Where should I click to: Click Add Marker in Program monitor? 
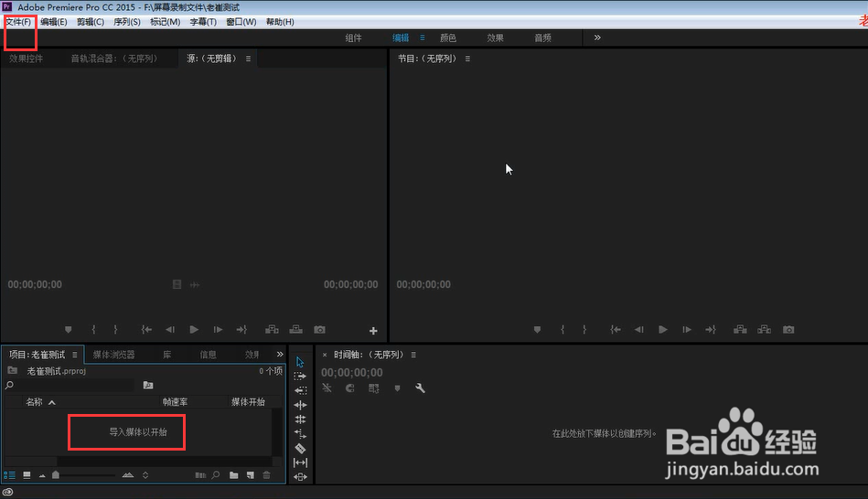pos(537,330)
